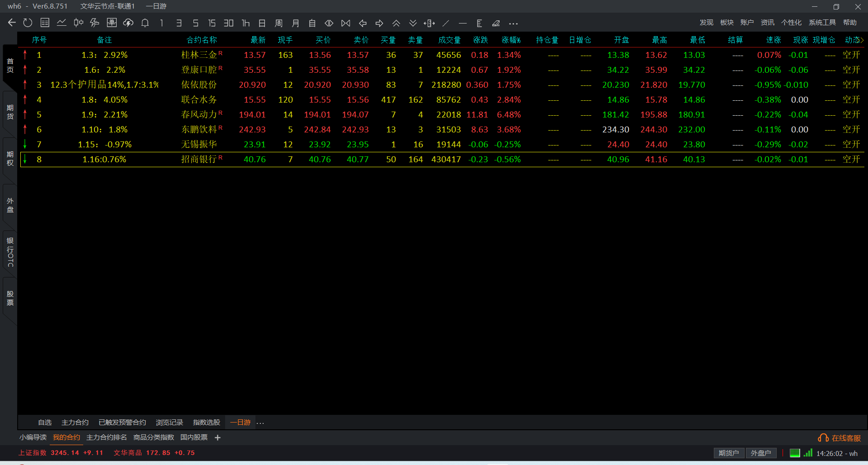
Task: Open the 已触发预警合约 tab
Action: 123,423
